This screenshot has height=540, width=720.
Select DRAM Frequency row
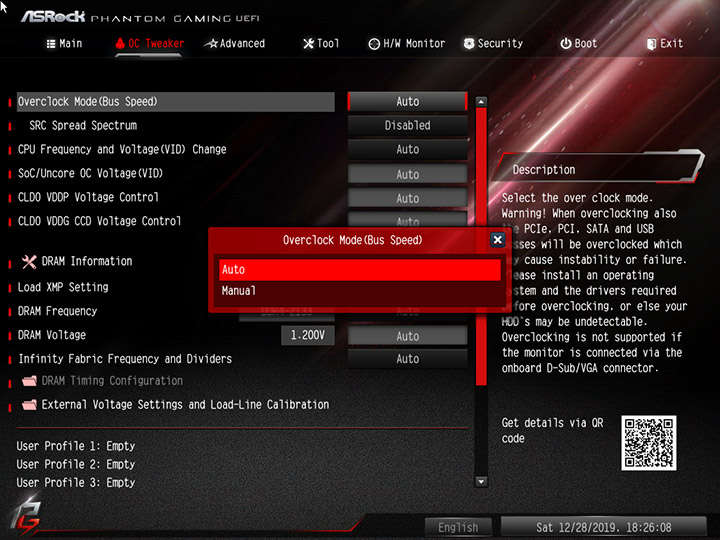[x=57, y=311]
